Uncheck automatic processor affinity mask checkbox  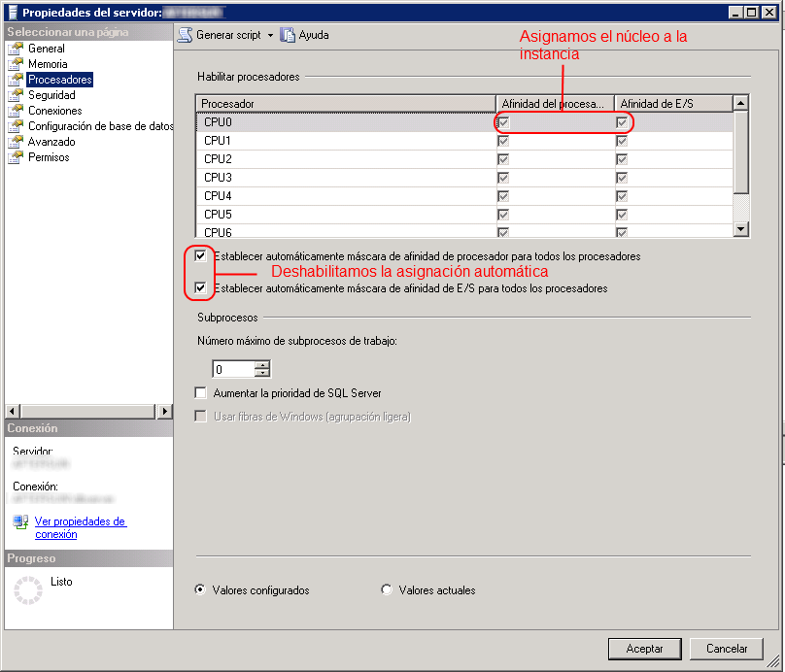201,256
